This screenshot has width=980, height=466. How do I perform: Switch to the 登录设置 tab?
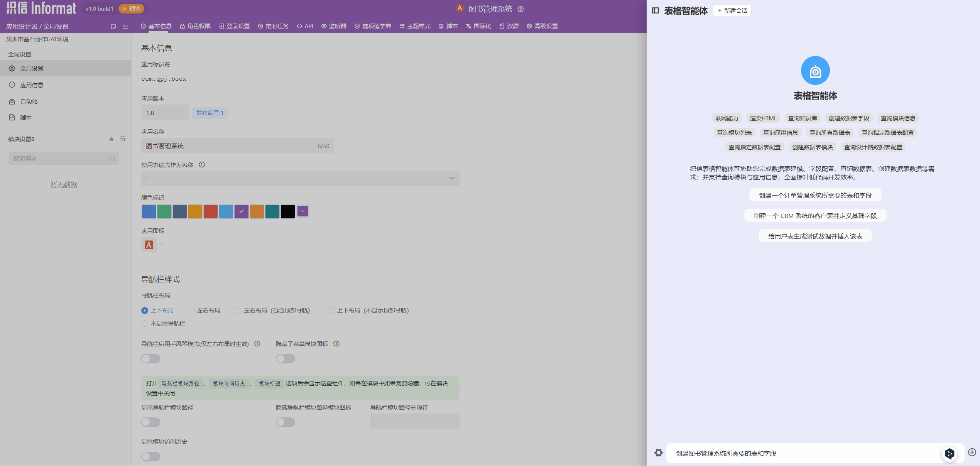coord(234,26)
